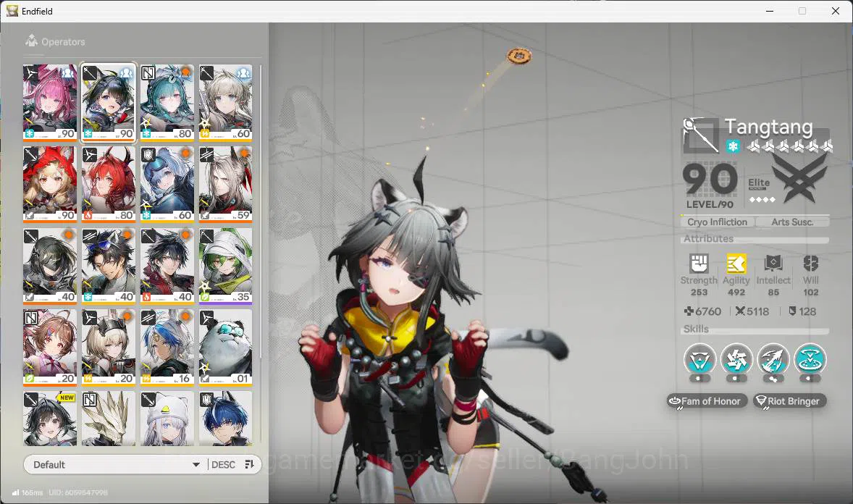The height and width of the screenshot is (504, 853).
Task: Click Tangtang's staff class icon
Action: (x=701, y=135)
